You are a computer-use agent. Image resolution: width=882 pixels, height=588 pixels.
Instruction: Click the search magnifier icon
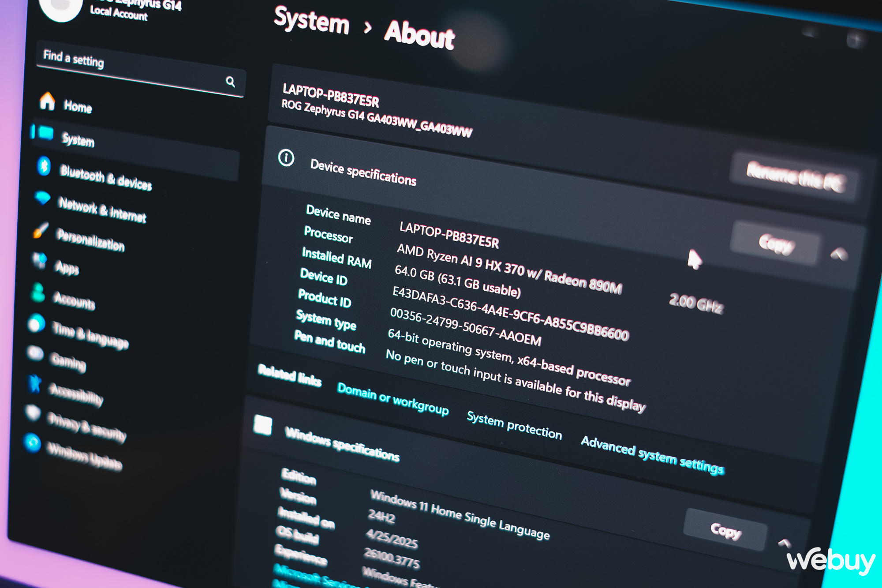click(x=230, y=81)
